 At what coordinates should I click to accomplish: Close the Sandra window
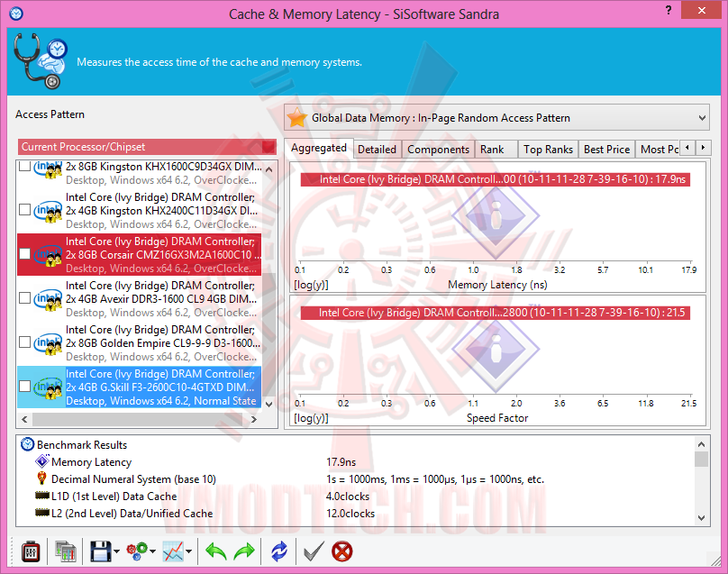[701, 10]
